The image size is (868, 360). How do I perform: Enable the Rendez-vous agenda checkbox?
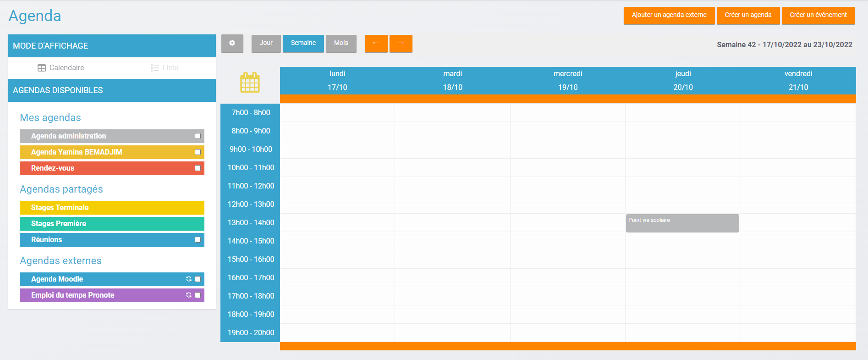pyautogui.click(x=198, y=168)
